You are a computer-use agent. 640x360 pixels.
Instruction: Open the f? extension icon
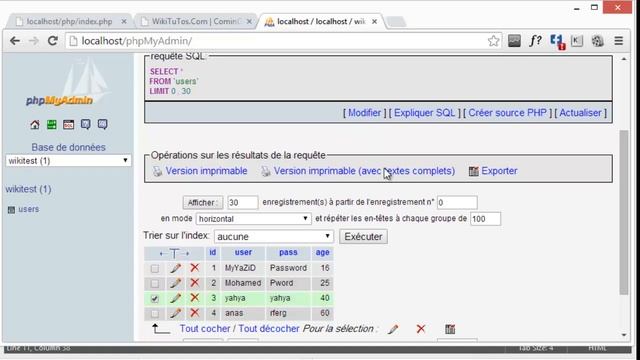coord(535,41)
